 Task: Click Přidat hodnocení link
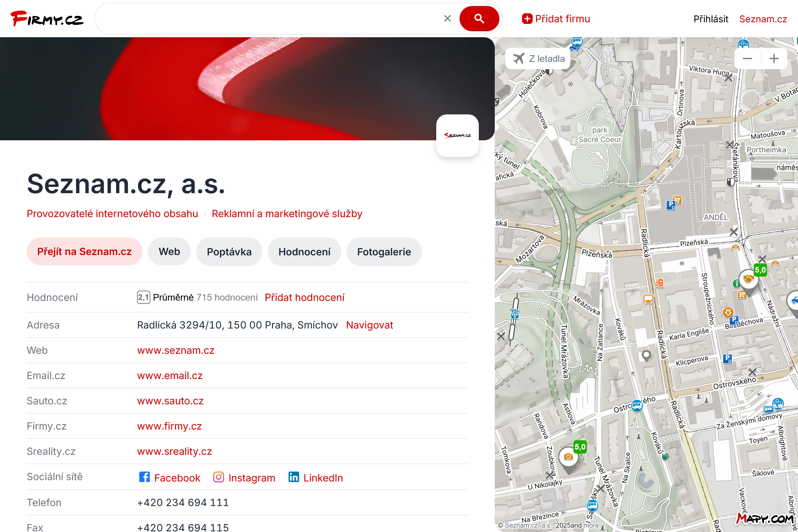(x=304, y=297)
